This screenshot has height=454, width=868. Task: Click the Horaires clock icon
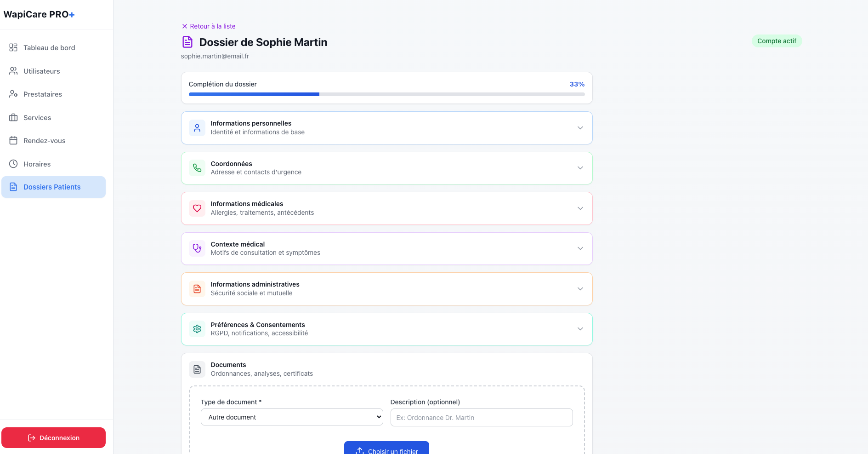point(13,164)
